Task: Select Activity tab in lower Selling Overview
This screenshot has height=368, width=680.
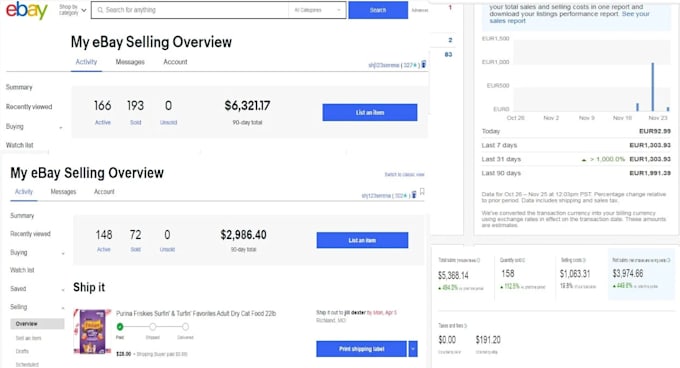Action: 24,192
